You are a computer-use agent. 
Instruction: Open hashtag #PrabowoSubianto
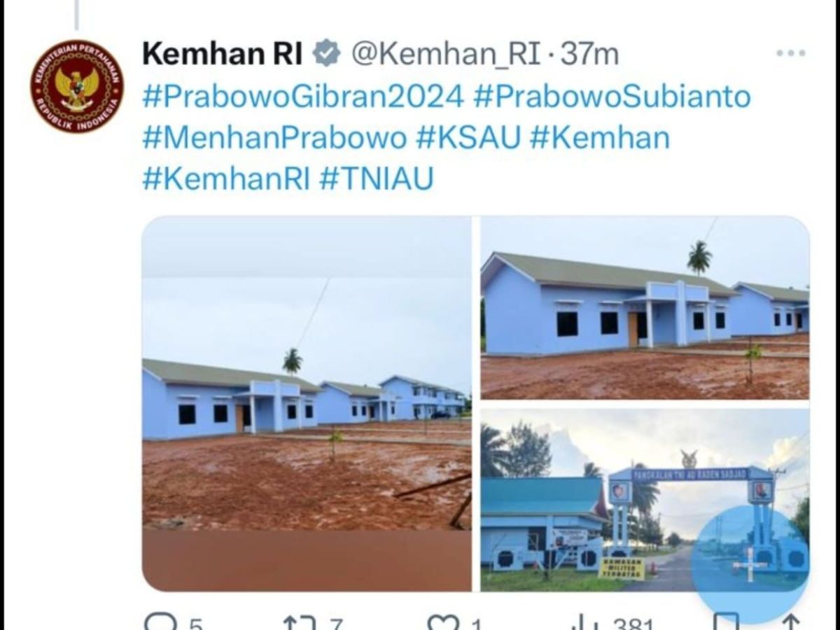click(x=612, y=97)
